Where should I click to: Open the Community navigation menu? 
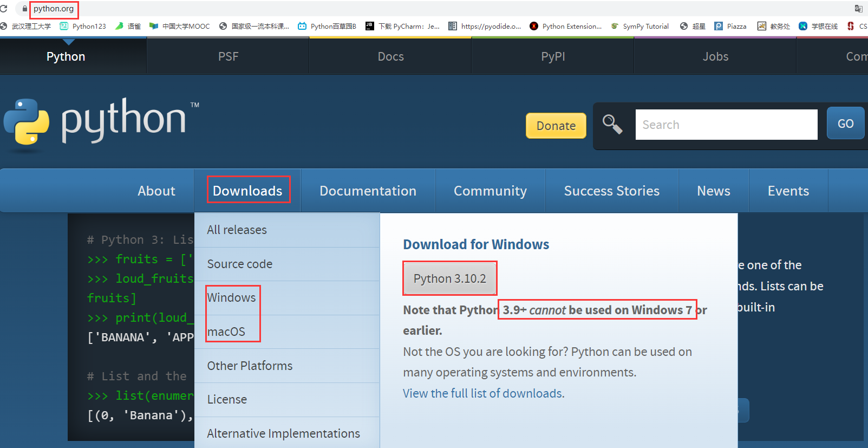490,191
